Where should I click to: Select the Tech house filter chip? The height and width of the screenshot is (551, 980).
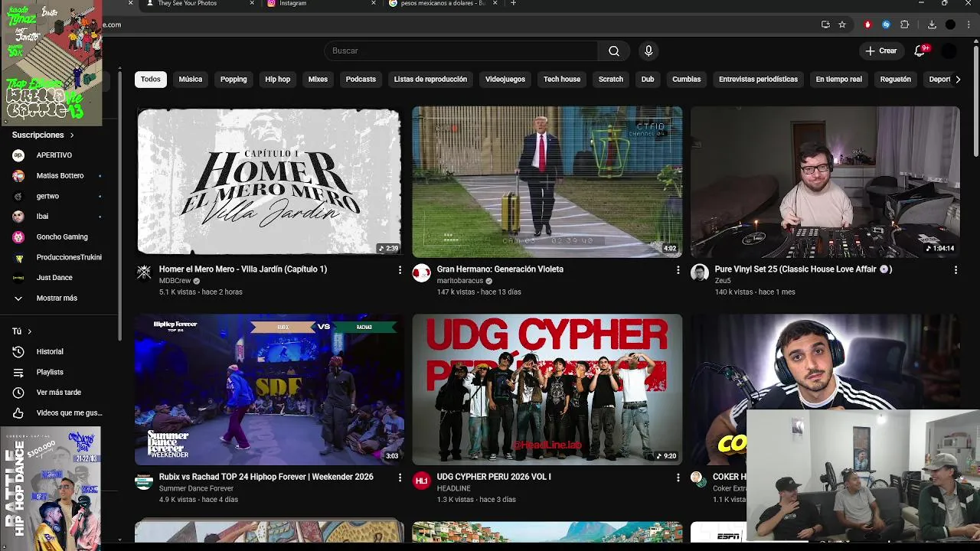[x=562, y=80]
